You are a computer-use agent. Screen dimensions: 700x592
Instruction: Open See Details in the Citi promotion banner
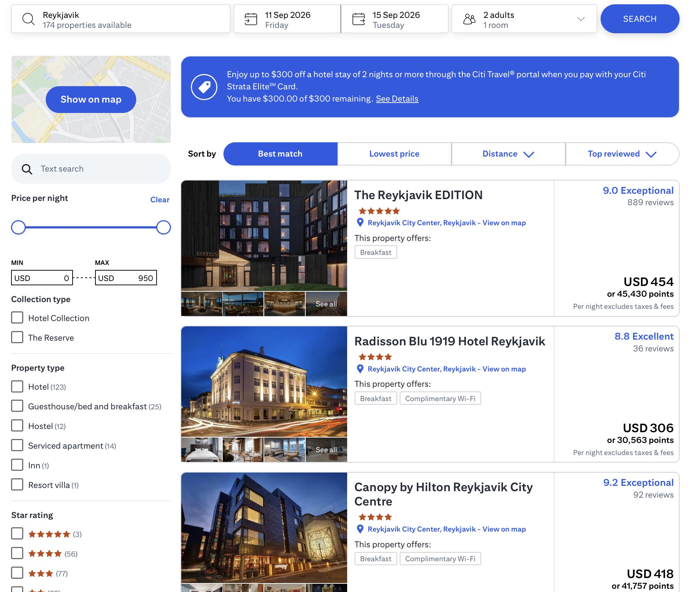point(397,98)
